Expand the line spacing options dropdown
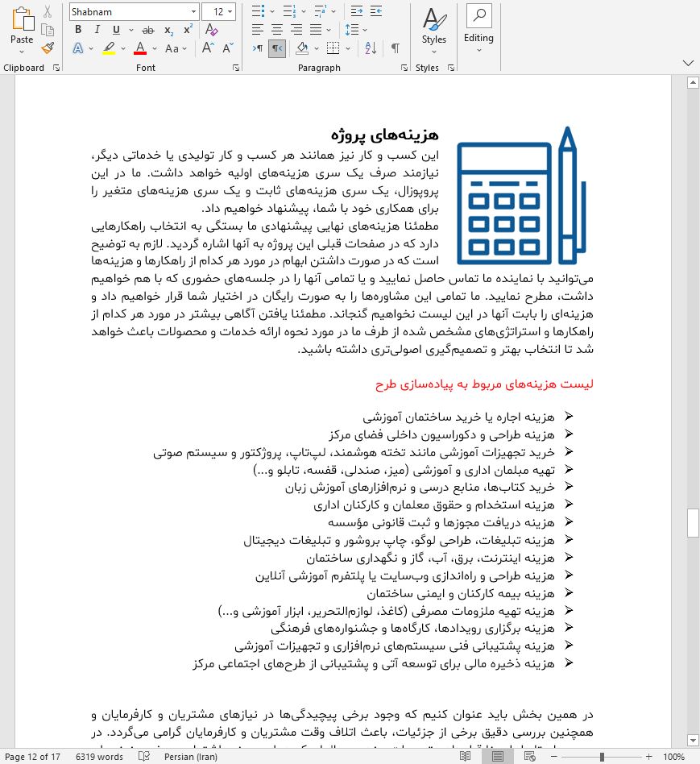Image resolution: width=700 pixels, height=764 pixels. [x=364, y=30]
